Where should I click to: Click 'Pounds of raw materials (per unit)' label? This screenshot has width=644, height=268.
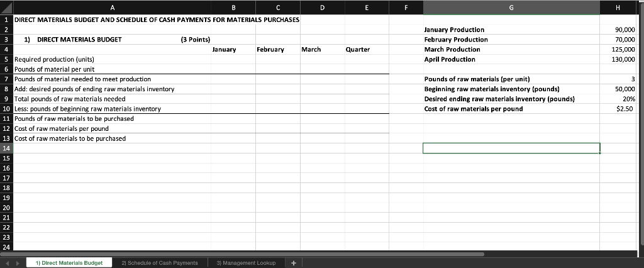pyautogui.click(x=477, y=79)
